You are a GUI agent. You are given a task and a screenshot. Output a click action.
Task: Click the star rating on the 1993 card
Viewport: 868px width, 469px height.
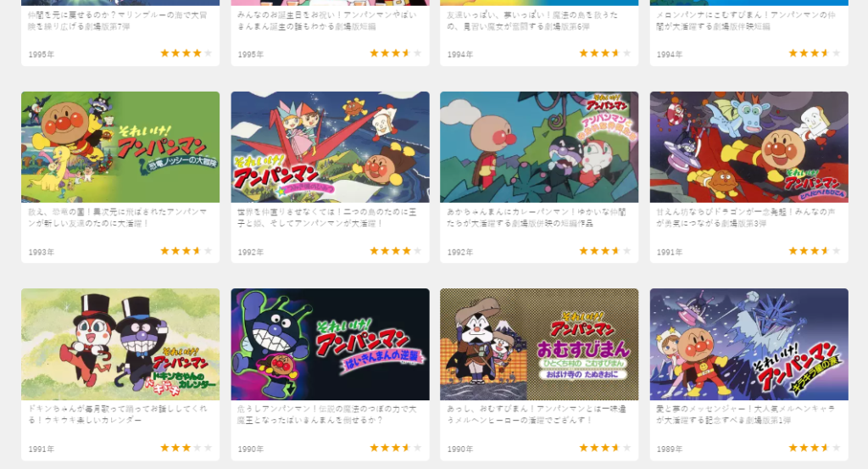pyautogui.click(x=186, y=251)
